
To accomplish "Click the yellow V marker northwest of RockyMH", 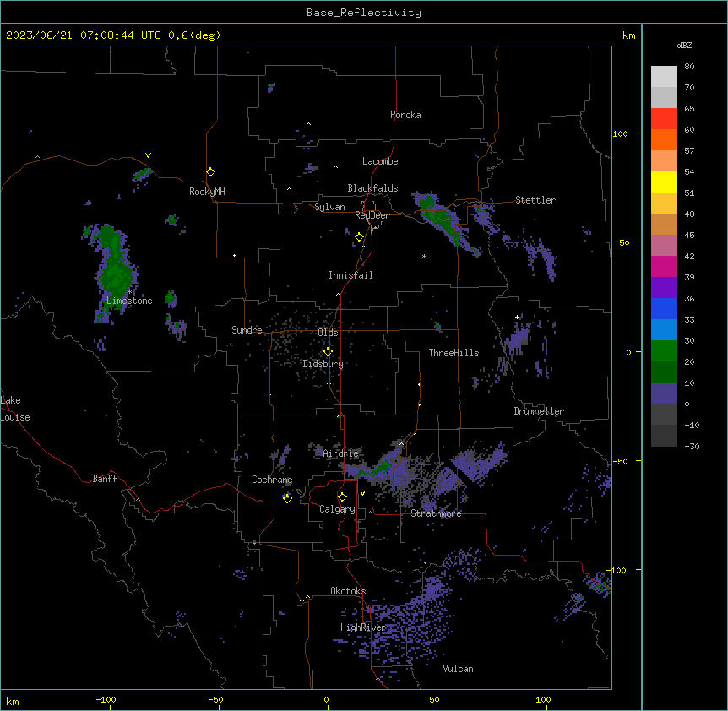I will 148,155.
